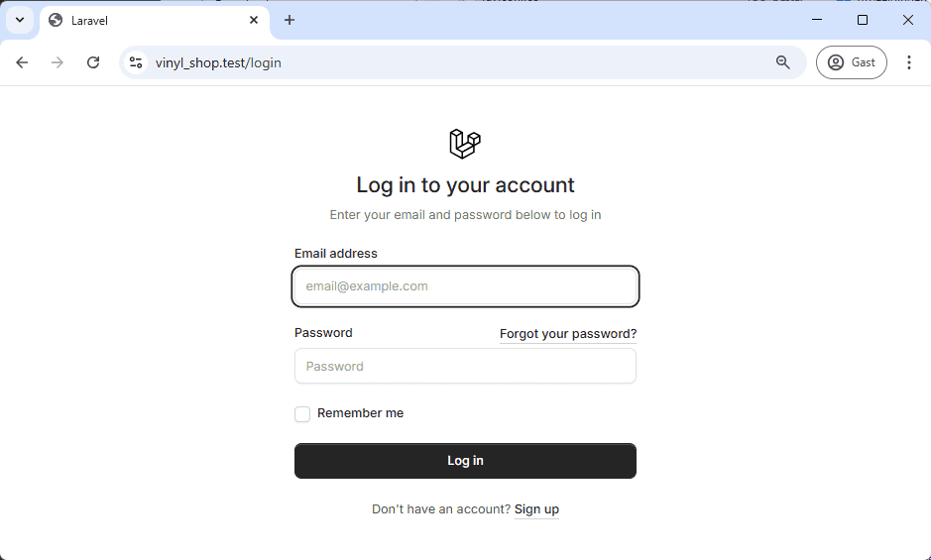Focus the Email address input field
This screenshot has height=560, width=931.
coord(466,286)
